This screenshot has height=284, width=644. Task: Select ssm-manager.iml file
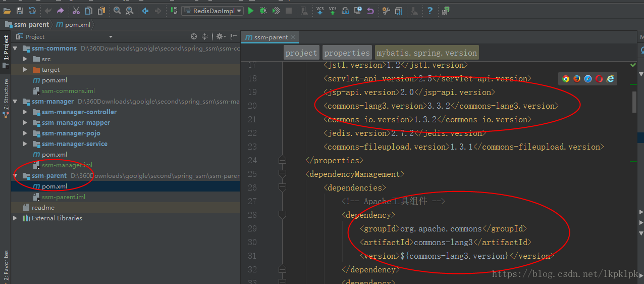67,165
